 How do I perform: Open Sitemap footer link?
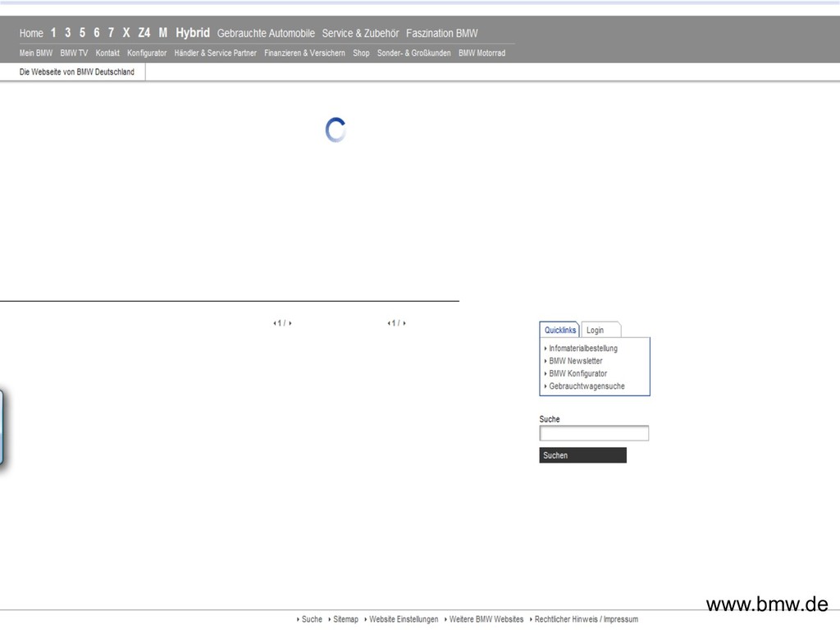point(345,619)
